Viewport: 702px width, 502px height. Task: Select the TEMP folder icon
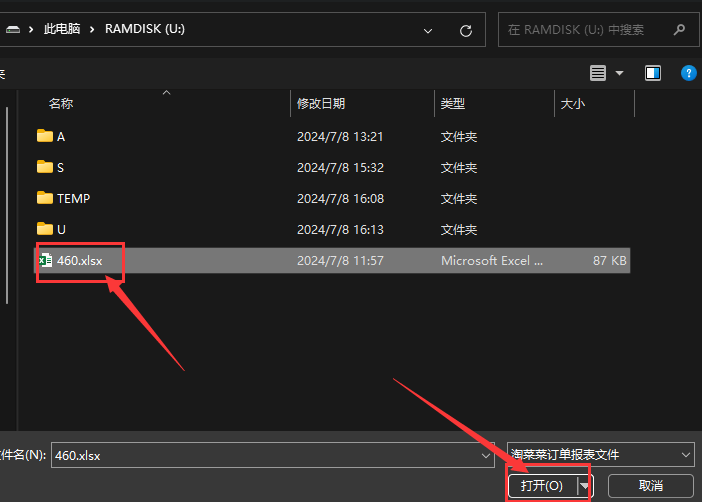[44, 198]
